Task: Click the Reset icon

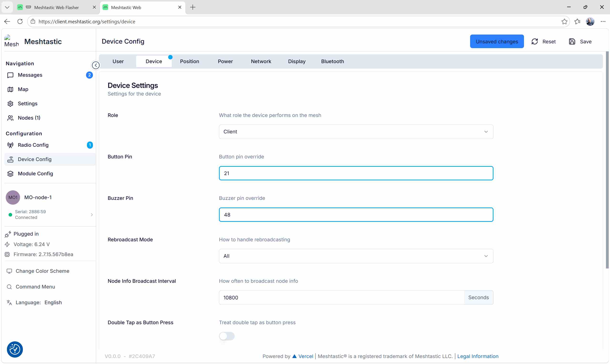Action: (x=534, y=41)
